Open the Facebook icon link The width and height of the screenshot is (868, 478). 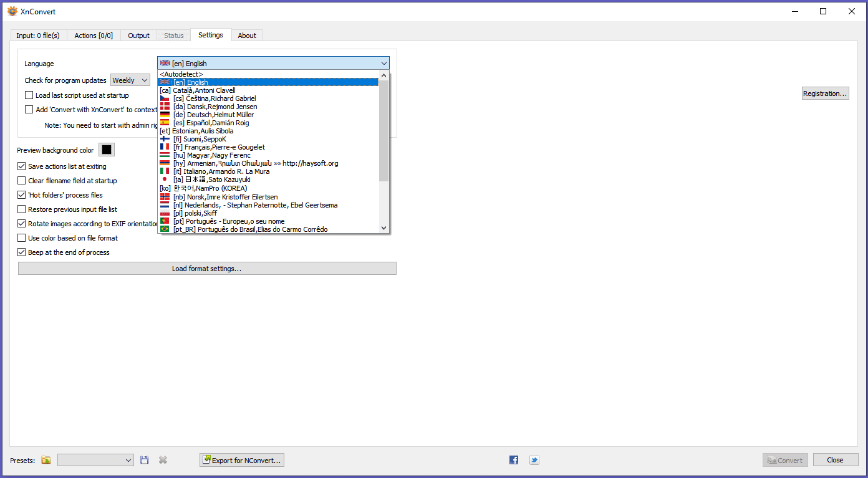[x=514, y=460]
